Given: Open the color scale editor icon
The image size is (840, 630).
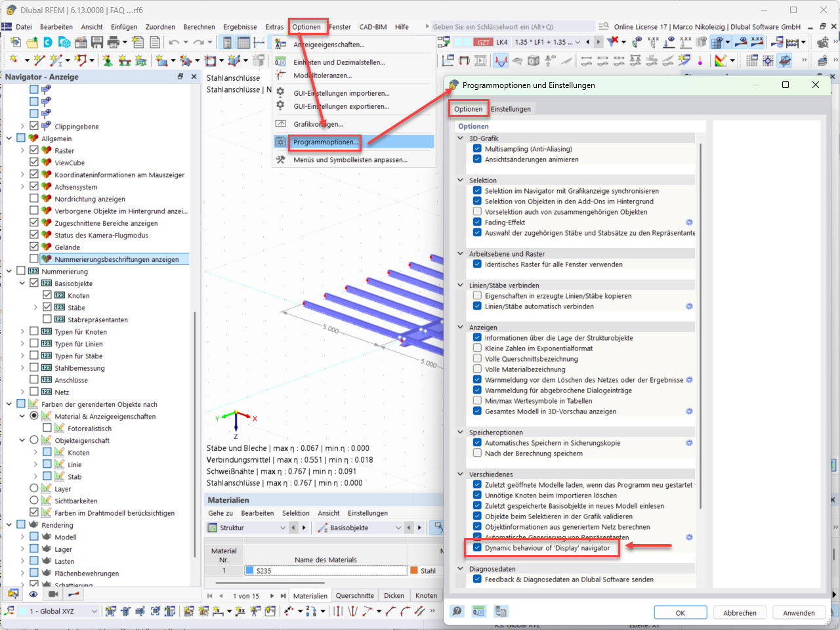Looking at the screenshot, I should (x=721, y=59).
